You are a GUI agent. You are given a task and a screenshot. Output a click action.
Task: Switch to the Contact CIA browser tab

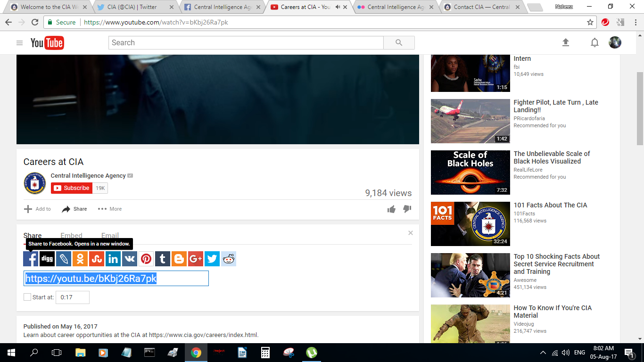pos(482,7)
